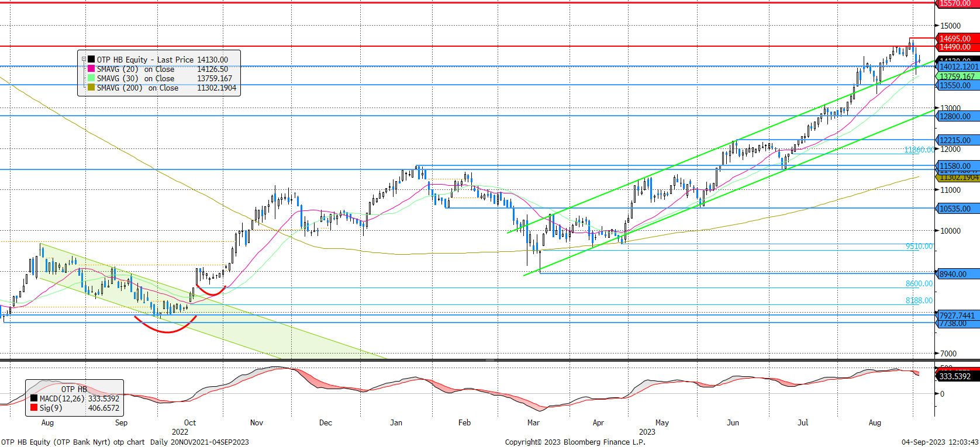This screenshot has height=447, width=980.
Task: Click the 9510.00 level annotation
Action: click(x=919, y=246)
